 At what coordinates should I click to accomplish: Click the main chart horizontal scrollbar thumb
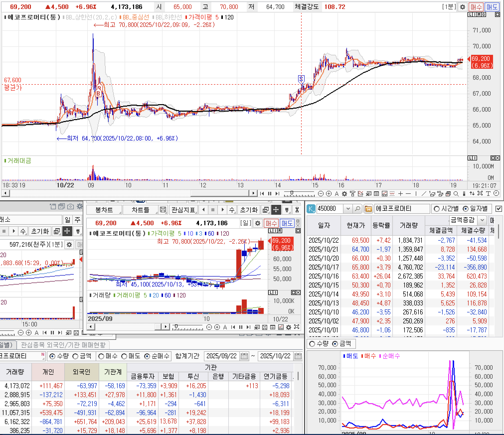click(220, 193)
